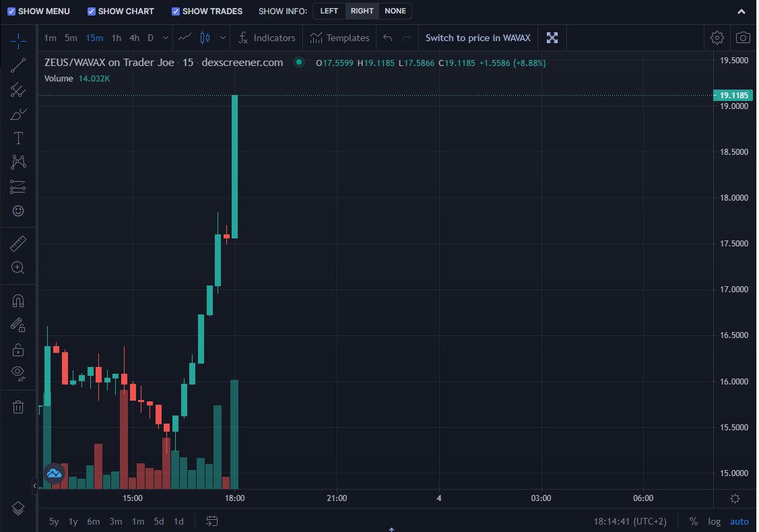Viewport: 759px width, 532px height.
Task: Uncheck the SHOW CHART checkbox
Action: pyautogui.click(x=92, y=11)
